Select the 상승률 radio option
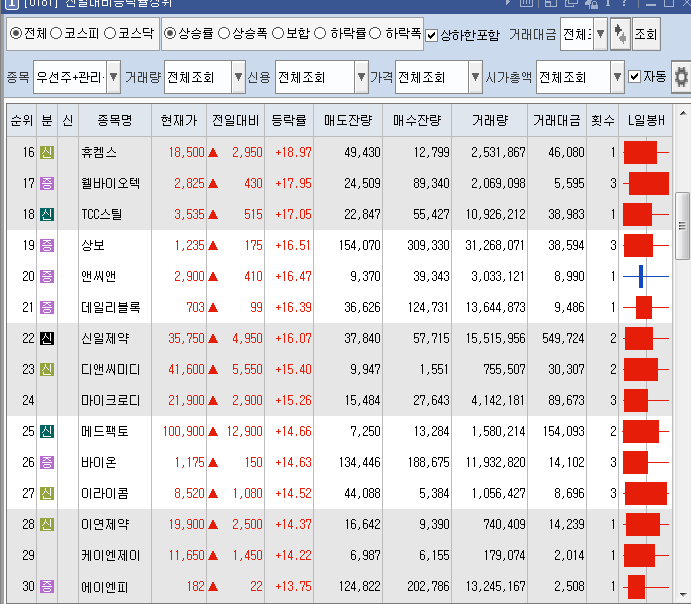Viewport: 691px width, 604px height. click(170, 33)
